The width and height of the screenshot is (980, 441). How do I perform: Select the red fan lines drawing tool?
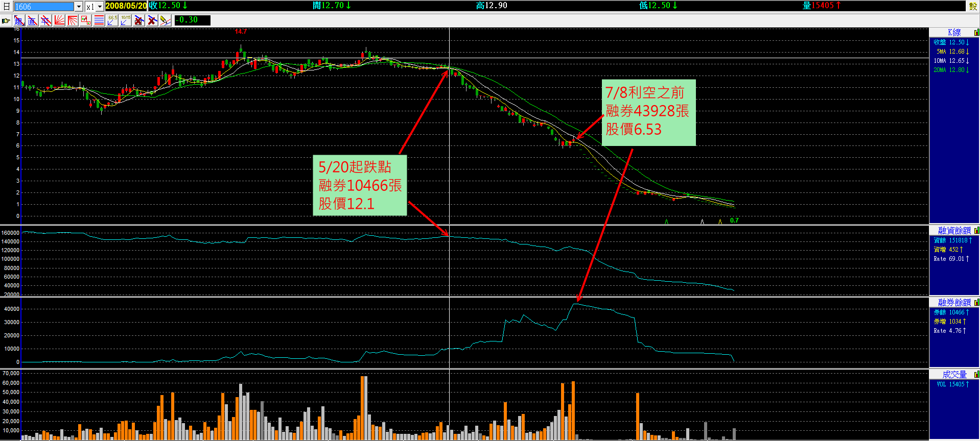click(59, 20)
